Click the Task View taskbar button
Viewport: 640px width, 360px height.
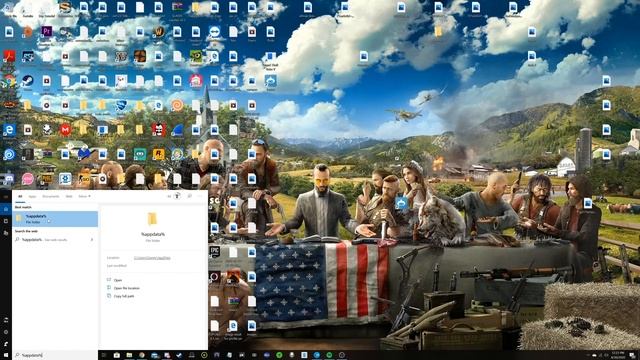pyautogui.click(x=104, y=355)
